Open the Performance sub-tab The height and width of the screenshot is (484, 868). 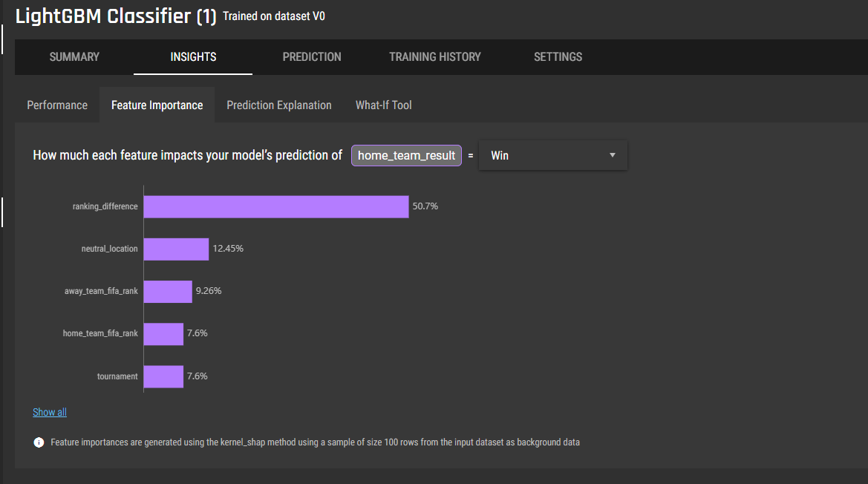57,105
